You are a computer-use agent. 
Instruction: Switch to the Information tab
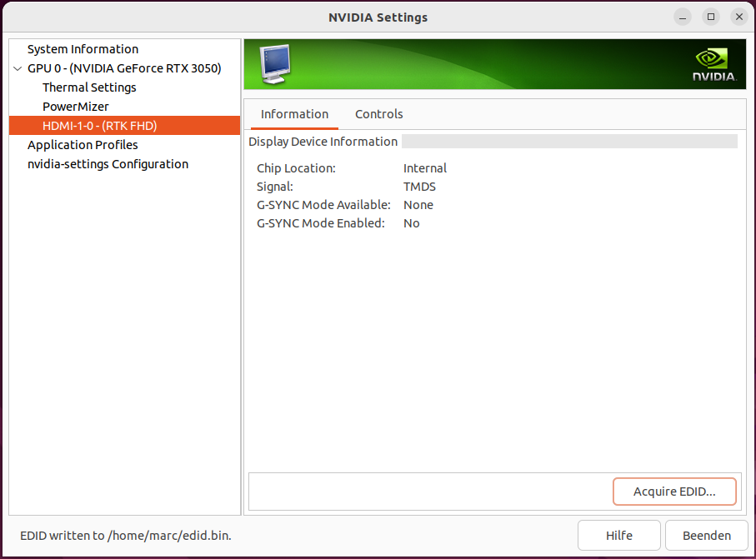tap(294, 114)
